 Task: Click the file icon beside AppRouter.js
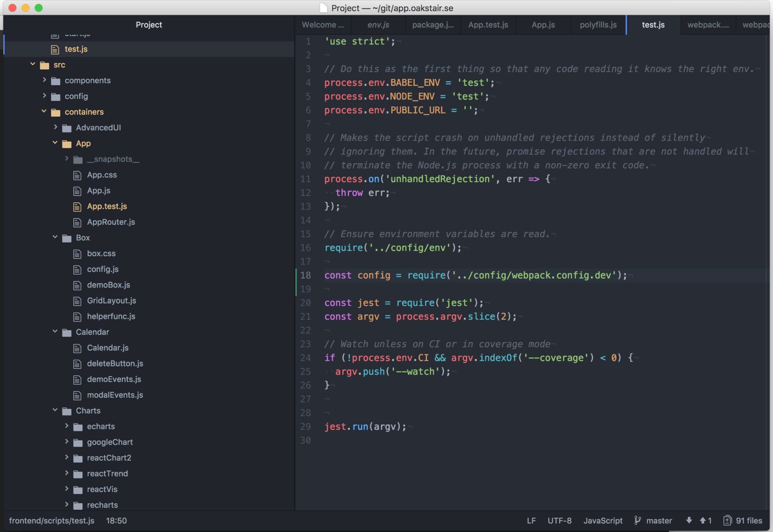click(77, 222)
